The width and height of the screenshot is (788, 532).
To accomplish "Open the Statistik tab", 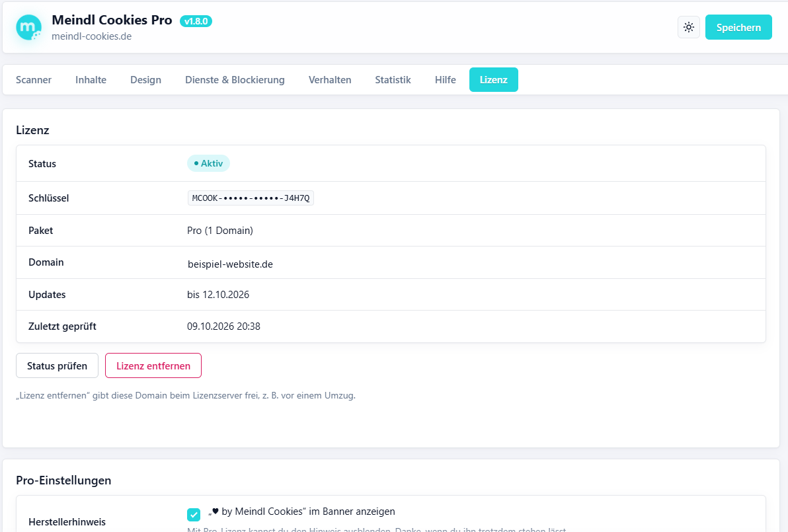I will click(x=393, y=80).
